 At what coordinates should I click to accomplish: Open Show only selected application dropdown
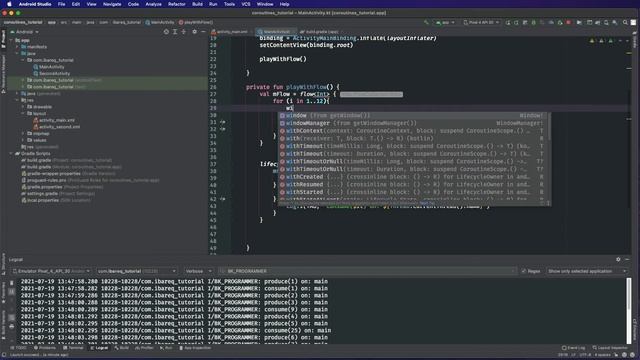(x=587, y=271)
